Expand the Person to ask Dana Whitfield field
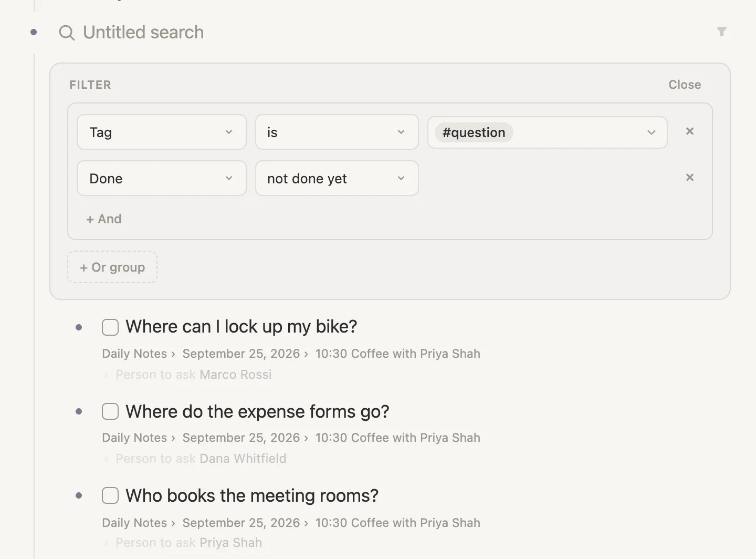 point(106,459)
